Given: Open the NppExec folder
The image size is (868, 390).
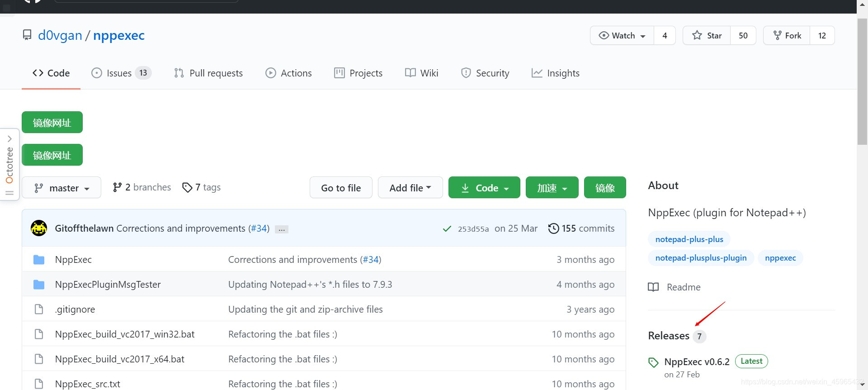Looking at the screenshot, I should point(73,259).
